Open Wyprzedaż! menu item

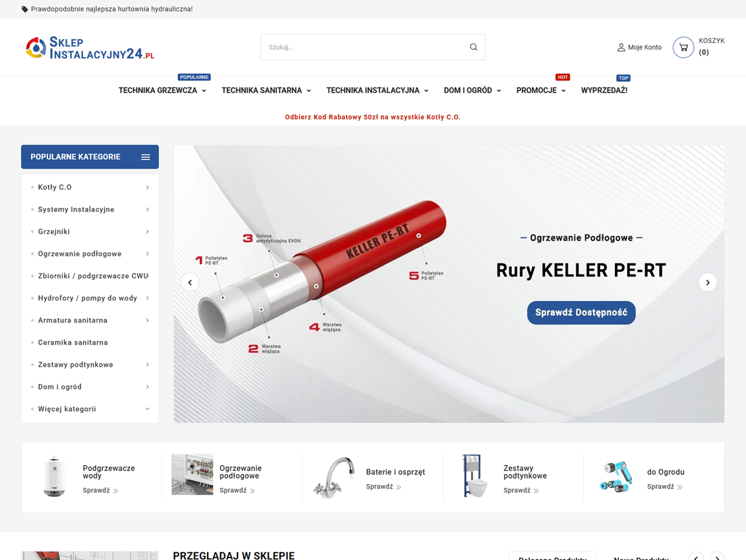coord(604,90)
